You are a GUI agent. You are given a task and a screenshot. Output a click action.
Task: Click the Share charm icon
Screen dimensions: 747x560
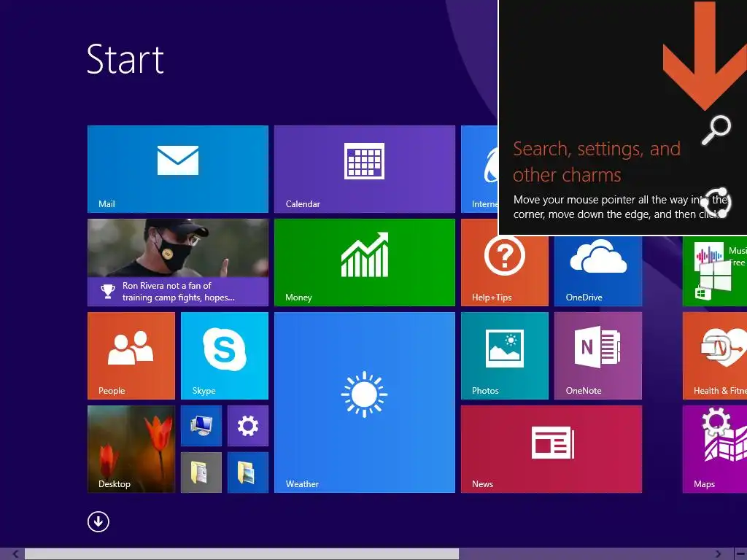pos(716,203)
